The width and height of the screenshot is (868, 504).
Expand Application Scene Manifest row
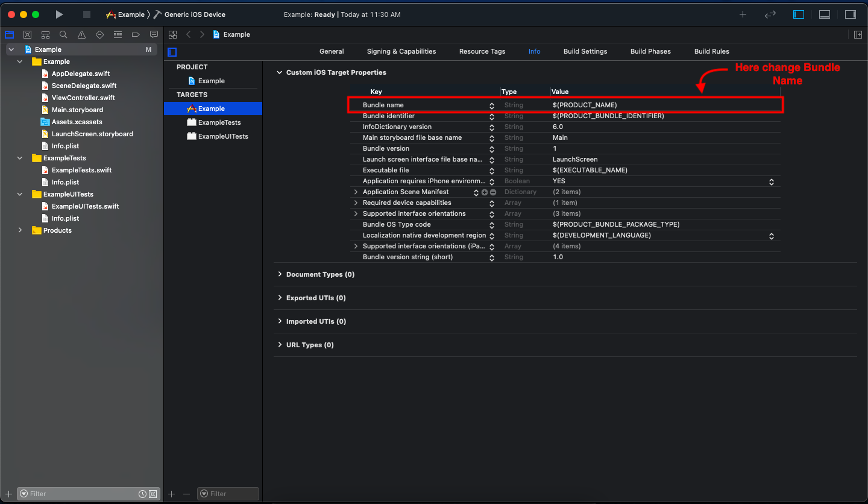pos(356,192)
